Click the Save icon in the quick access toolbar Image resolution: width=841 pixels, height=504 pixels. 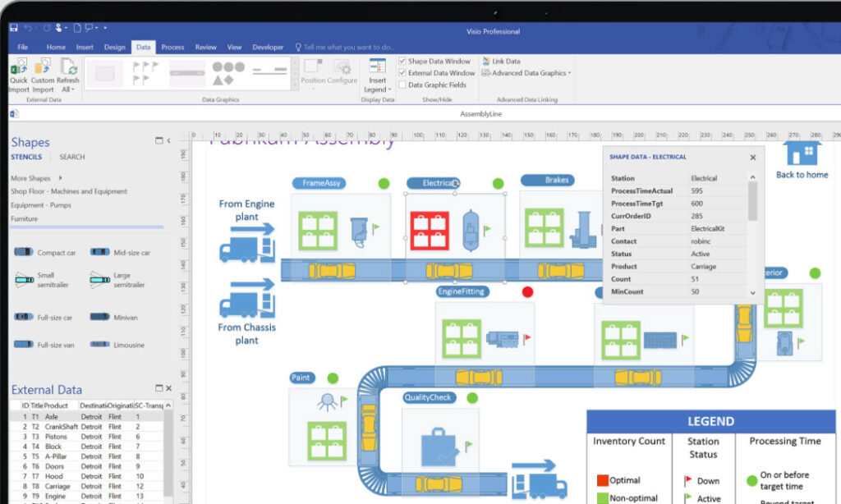(x=14, y=27)
